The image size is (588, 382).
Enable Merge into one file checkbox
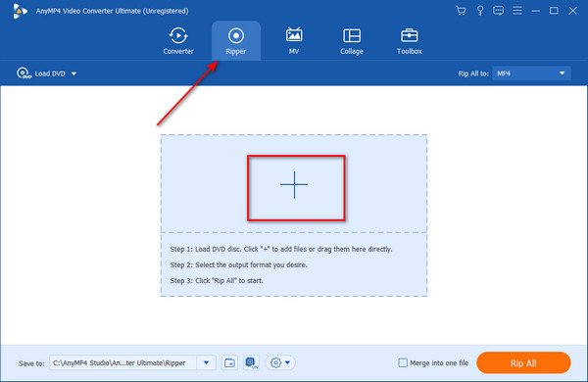pos(403,362)
